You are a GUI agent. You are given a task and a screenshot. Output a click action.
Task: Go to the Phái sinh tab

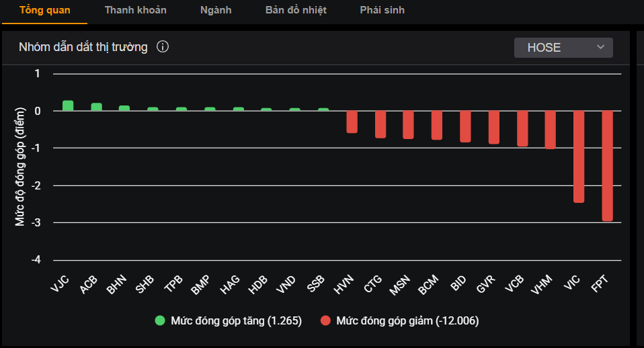[x=382, y=10]
